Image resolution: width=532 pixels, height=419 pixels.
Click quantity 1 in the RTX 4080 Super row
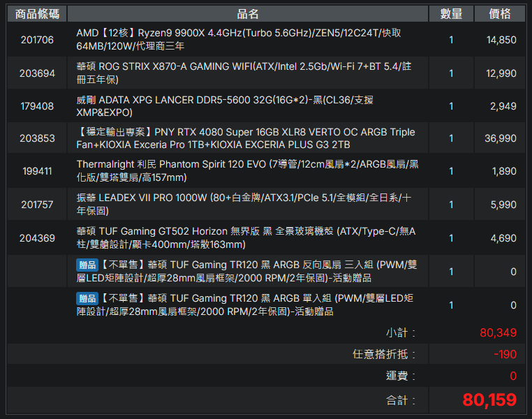coord(451,138)
